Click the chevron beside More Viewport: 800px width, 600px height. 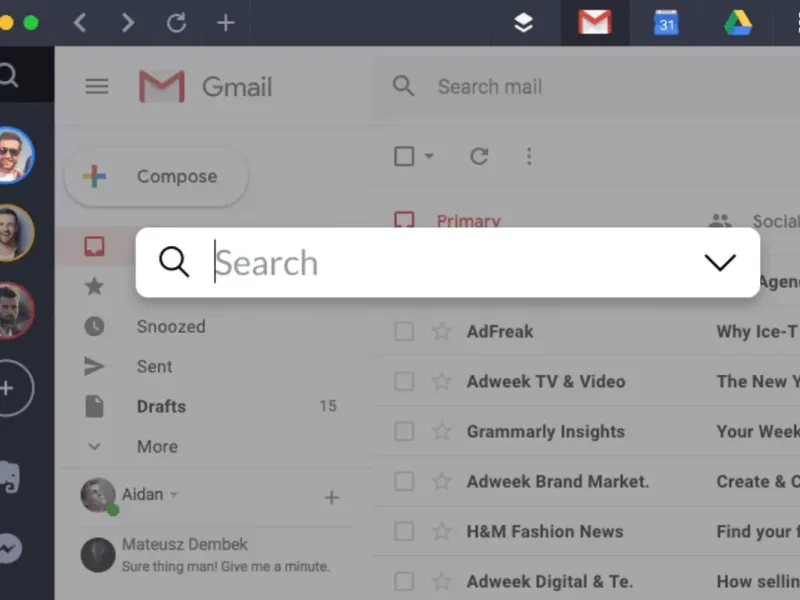point(94,446)
